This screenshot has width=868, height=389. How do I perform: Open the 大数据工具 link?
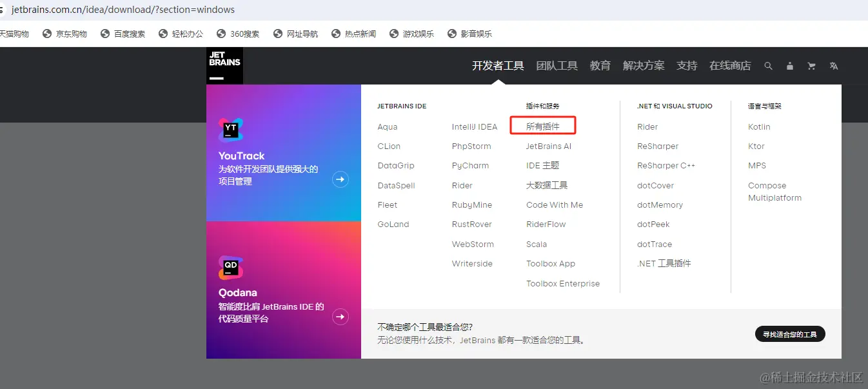(x=547, y=186)
